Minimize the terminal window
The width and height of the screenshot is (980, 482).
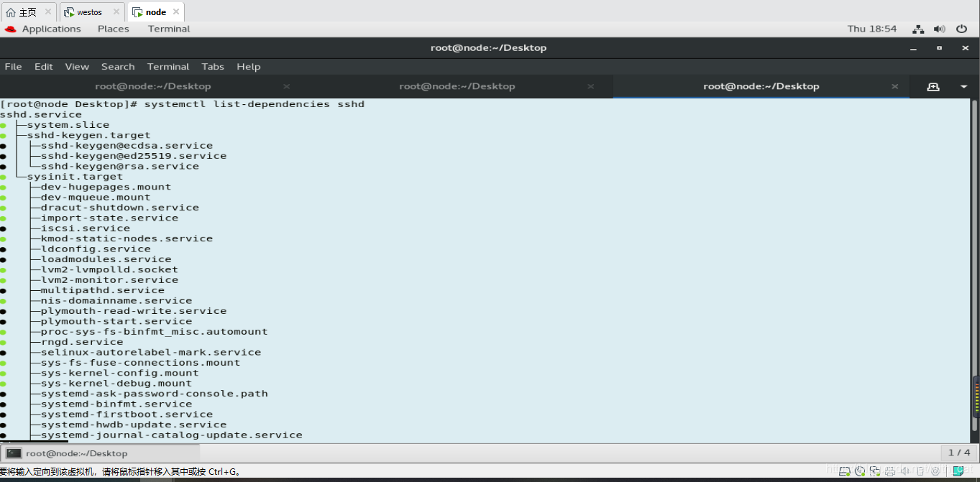coord(913,48)
